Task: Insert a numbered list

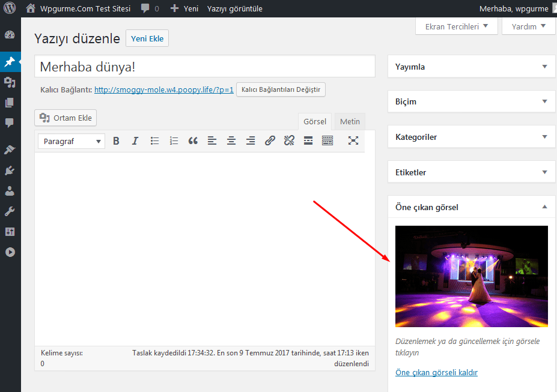Action: pos(174,141)
